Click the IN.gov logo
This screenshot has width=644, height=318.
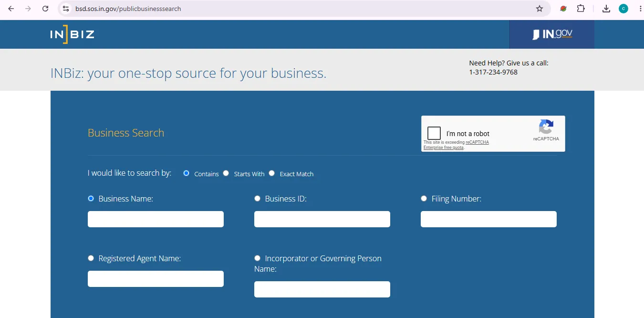(552, 34)
